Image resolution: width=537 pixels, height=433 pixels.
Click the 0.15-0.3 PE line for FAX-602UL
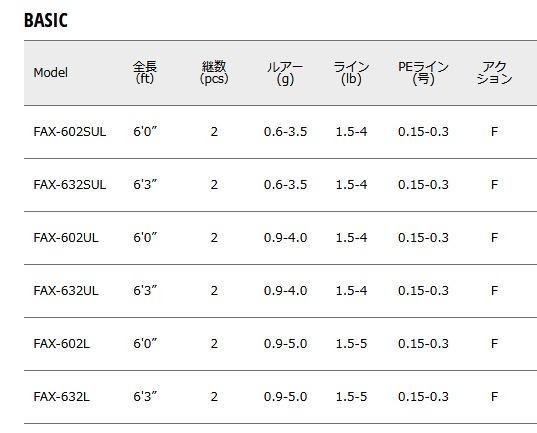point(423,238)
